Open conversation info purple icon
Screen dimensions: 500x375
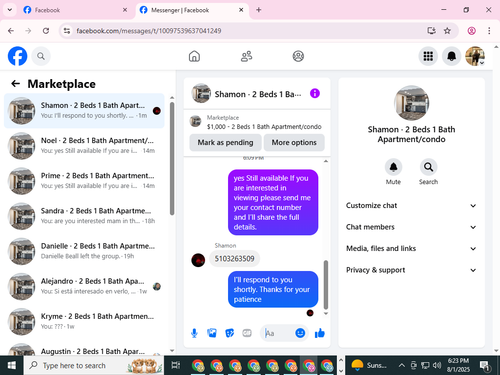click(315, 93)
